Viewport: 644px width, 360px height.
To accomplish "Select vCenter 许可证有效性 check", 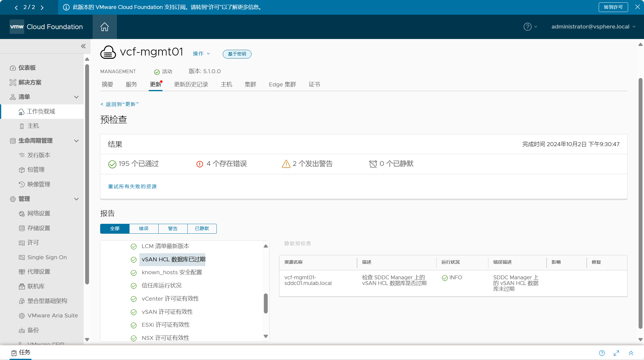I will [170, 299].
